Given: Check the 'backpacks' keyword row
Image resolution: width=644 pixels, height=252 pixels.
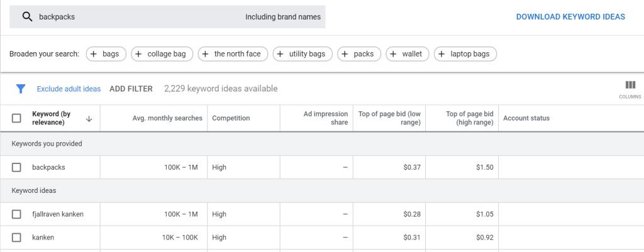Looking at the screenshot, I should (17, 167).
